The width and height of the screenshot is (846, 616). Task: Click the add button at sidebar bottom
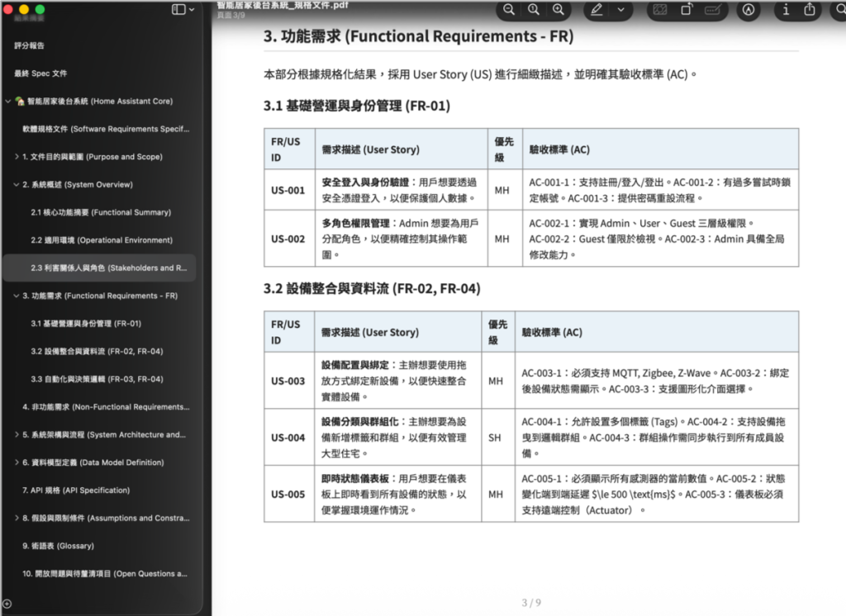point(7,604)
